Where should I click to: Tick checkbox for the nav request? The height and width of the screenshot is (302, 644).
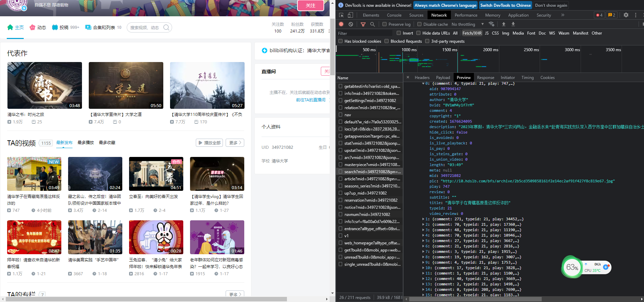point(340,115)
